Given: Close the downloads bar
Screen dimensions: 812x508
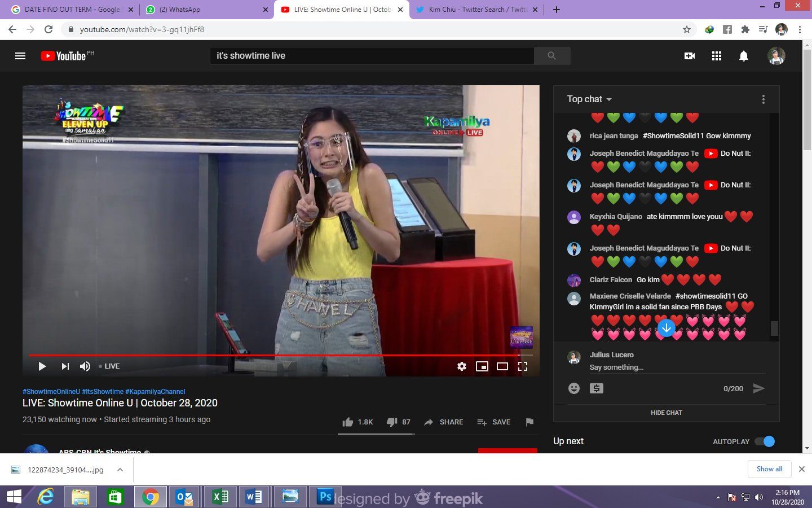Looking at the screenshot, I should point(802,469).
